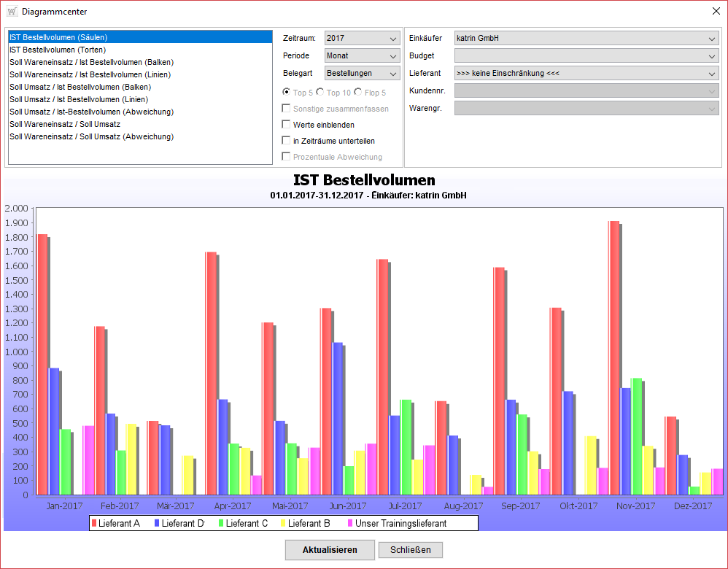Screen dimensions: 728x569
Task: Click the blue Lieferant D legend swatch
Action: coord(157,523)
